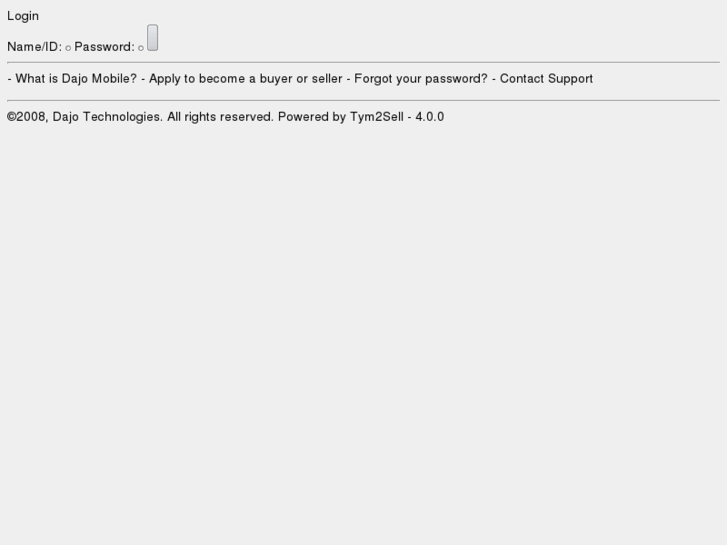Click the 'Name/ID:' label
Image resolution: width=727 pixels, height=545 pixels.
click(34, 47)
